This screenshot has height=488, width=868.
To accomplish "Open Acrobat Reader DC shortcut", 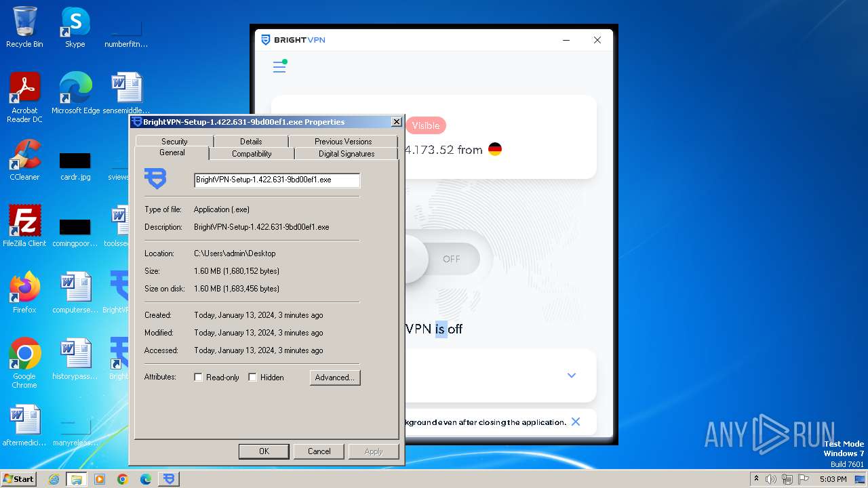I will [x=24, y=98].
